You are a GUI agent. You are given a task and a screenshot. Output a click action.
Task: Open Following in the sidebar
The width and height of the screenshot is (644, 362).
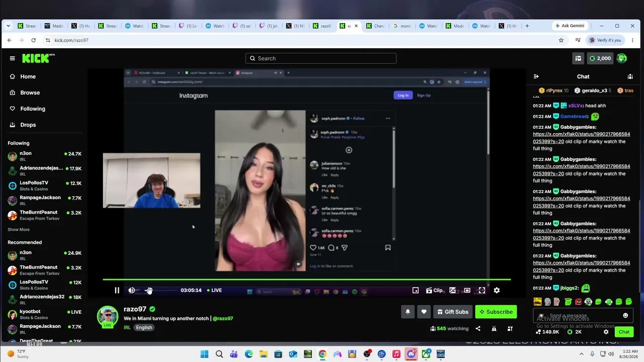[32, 109]
